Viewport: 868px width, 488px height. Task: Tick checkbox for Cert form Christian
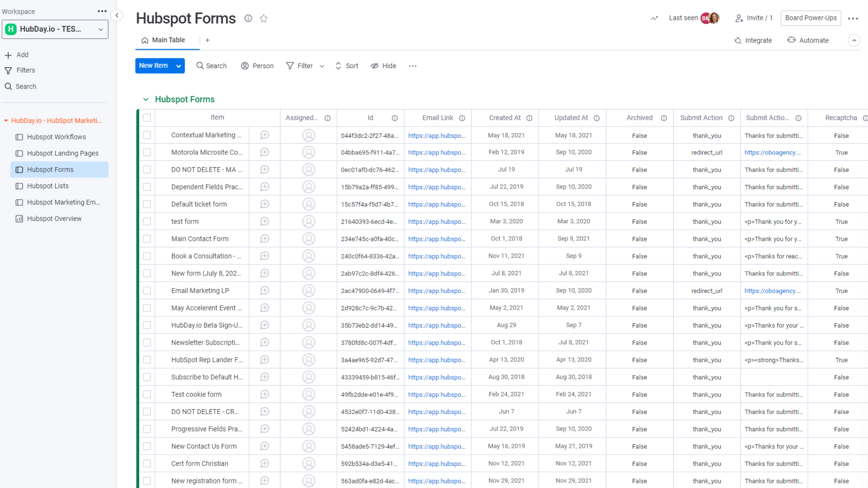pyautogui.click(x=147, y=464)
